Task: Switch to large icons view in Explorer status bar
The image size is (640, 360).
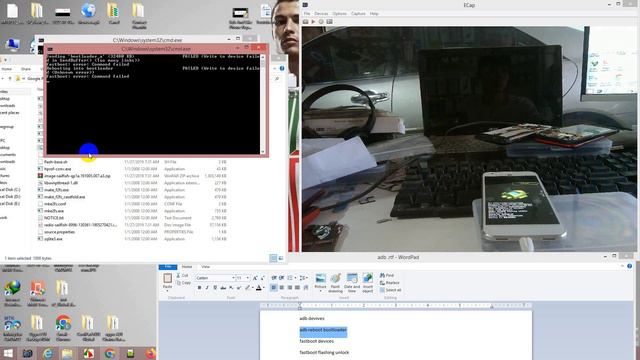Action: [281, 258]
